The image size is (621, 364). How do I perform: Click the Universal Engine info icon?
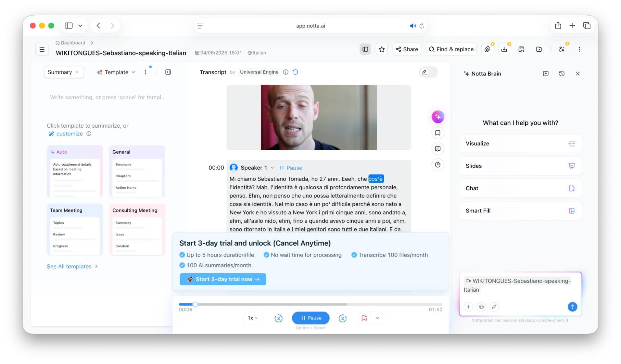(x=286, y=72)
